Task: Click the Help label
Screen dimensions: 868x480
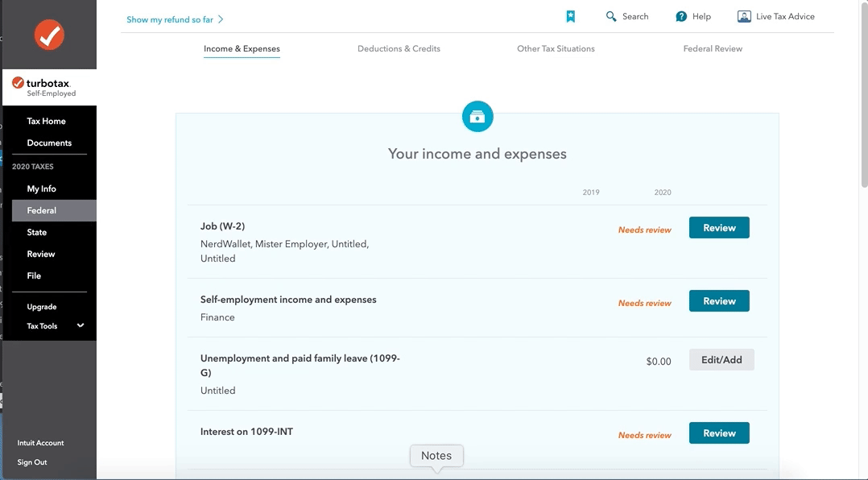Action: (x=701, y=17)
